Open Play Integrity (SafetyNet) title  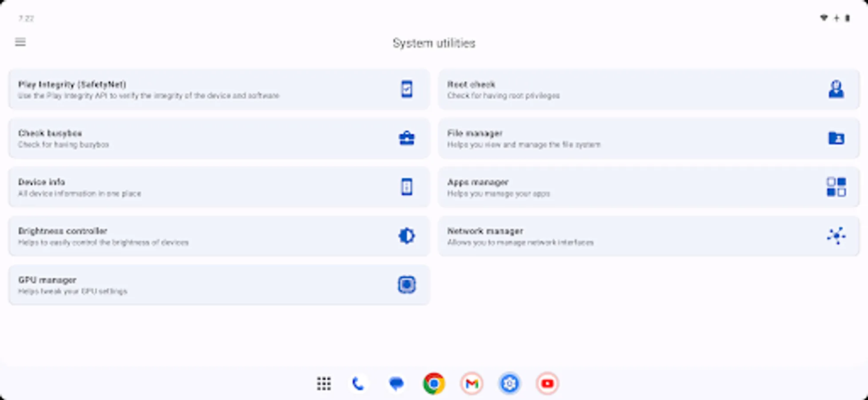point(72,84)
